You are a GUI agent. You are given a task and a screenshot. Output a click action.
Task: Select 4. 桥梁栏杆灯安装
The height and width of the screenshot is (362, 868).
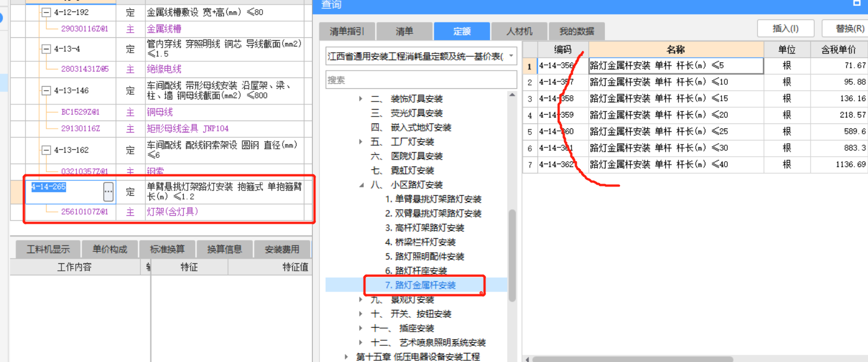(420, 242)
